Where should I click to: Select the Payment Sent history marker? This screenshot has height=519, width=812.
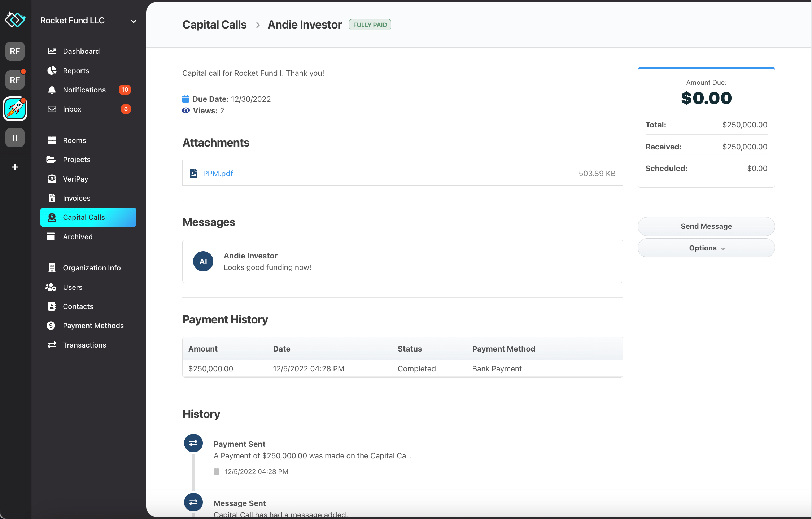click(x=193, y=443)
